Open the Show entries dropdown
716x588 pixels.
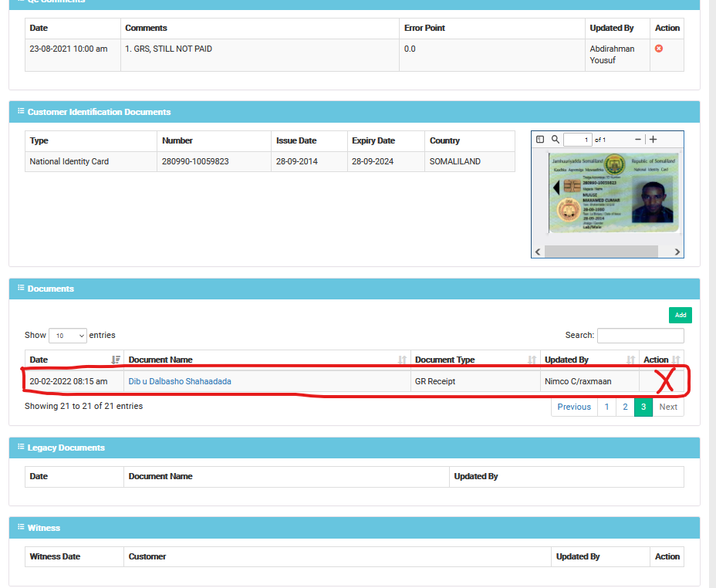pyautogui.click(x=68, y=336)
